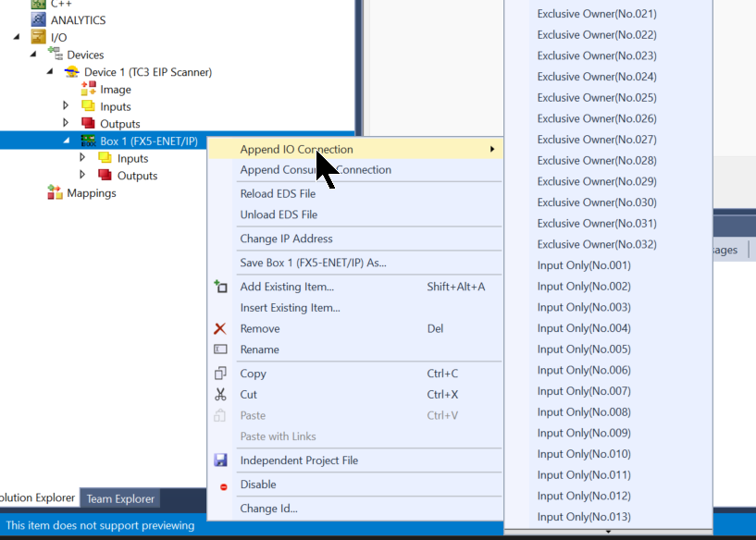Click the Cut scissors icon
This screenshot has width=756, height=540.
click(x=220, y=395)
